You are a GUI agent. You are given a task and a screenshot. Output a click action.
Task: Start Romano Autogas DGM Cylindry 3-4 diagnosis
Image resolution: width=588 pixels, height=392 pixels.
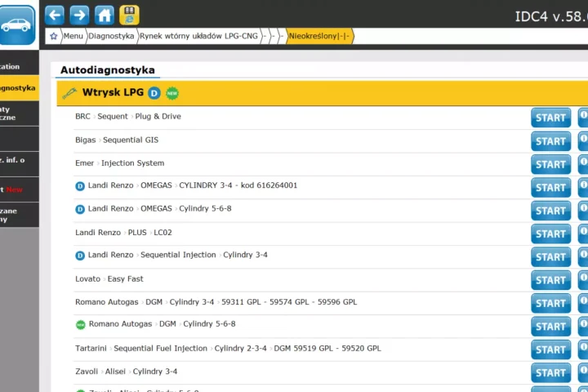coord(551,304)
